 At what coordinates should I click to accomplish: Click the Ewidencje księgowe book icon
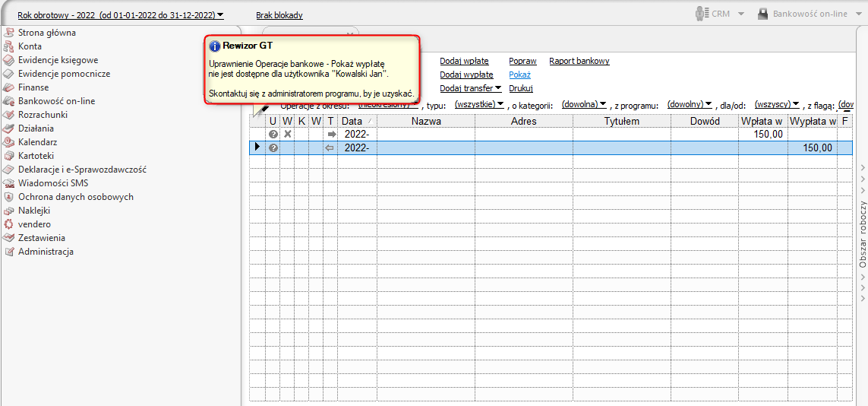click(8, 60)
